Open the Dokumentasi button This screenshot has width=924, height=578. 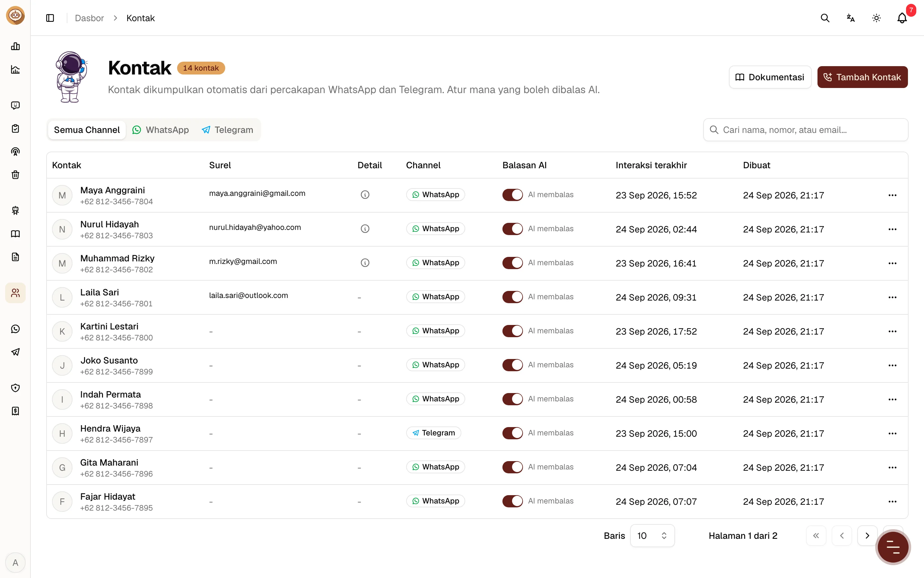[x=770, y=77]
